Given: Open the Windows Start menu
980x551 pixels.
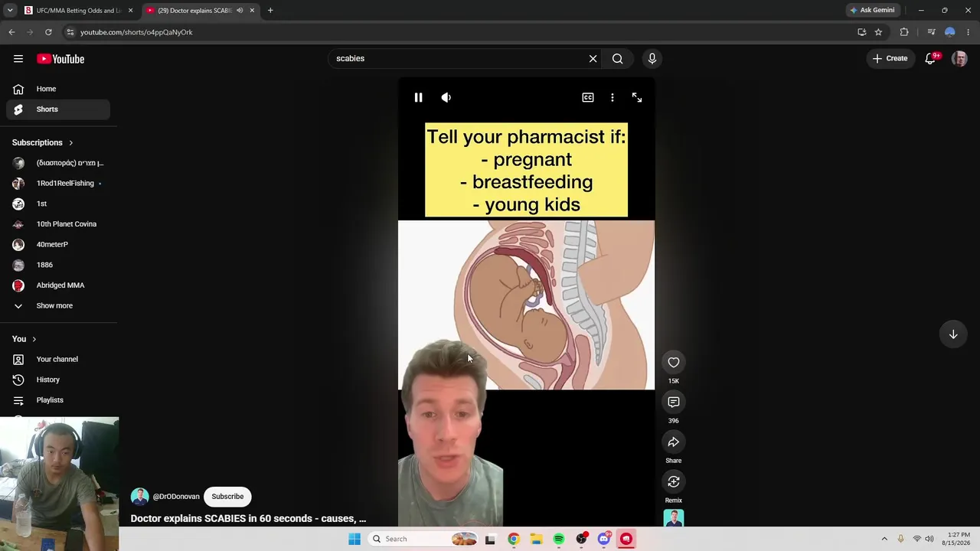Looking at the screenshot, I should pos(354,539).
